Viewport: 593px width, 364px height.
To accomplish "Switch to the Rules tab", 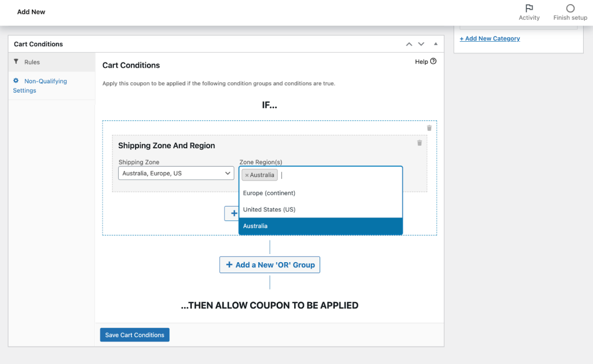I will point(32,62).
